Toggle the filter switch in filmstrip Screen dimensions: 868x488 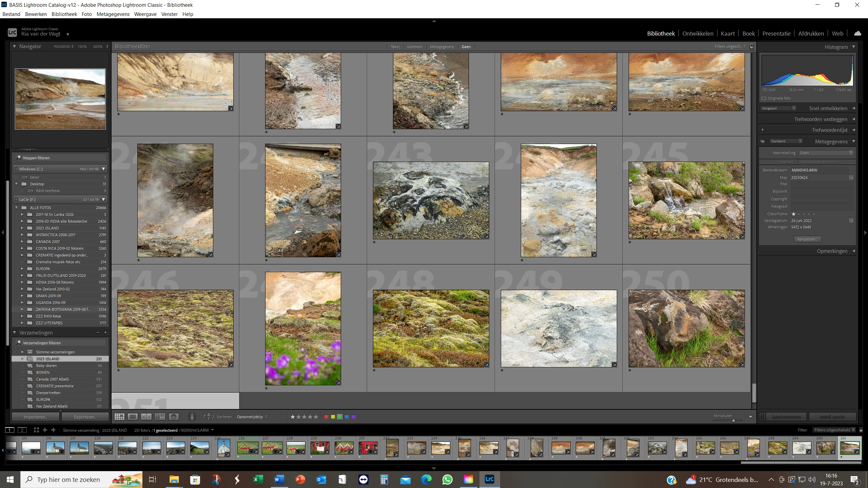click(861, 430)
